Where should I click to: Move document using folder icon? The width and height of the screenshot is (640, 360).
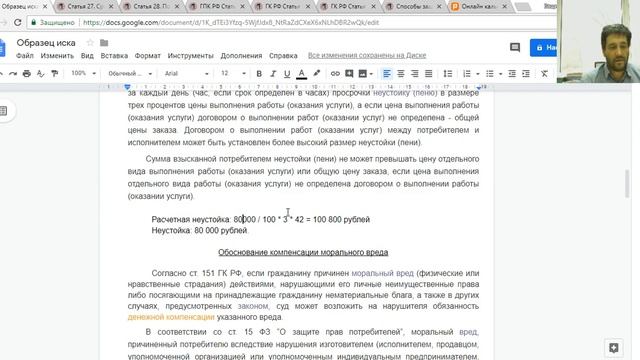point(104,42)
